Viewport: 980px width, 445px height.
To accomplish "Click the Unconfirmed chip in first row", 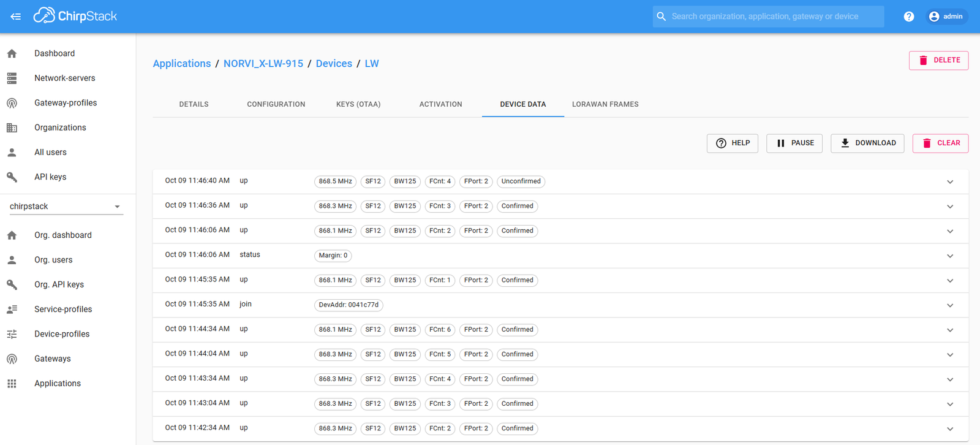I will point(521,181).
